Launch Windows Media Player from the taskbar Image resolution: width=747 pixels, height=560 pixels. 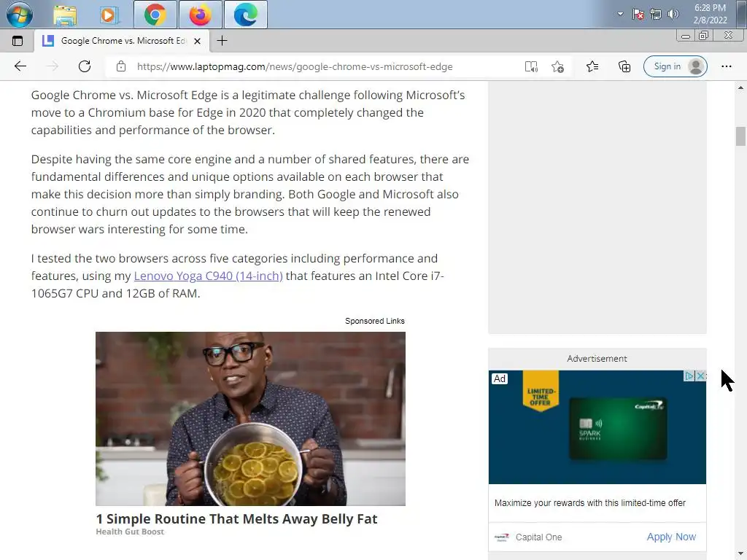pos(109,15)
